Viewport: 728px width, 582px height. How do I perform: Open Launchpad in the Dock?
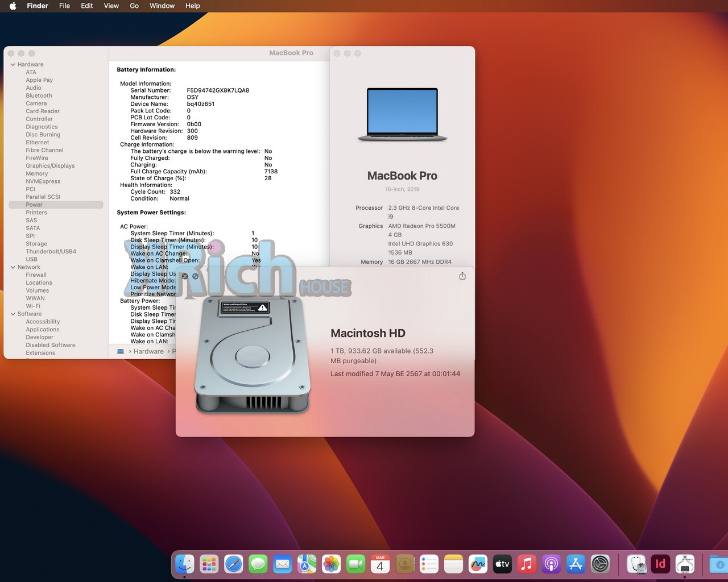click(x=209, y=564)
